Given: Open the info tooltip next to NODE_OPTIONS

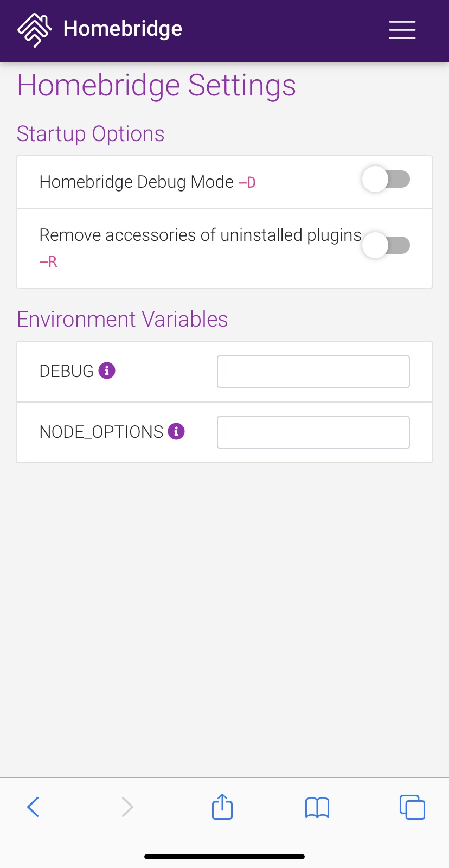Looking at the screenshot, I should pos(176,431).
